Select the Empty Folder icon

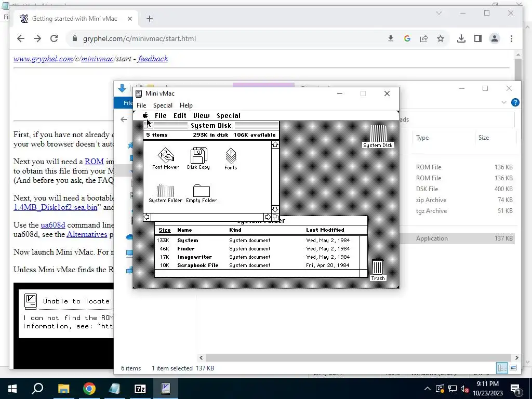tap(201, 193)
